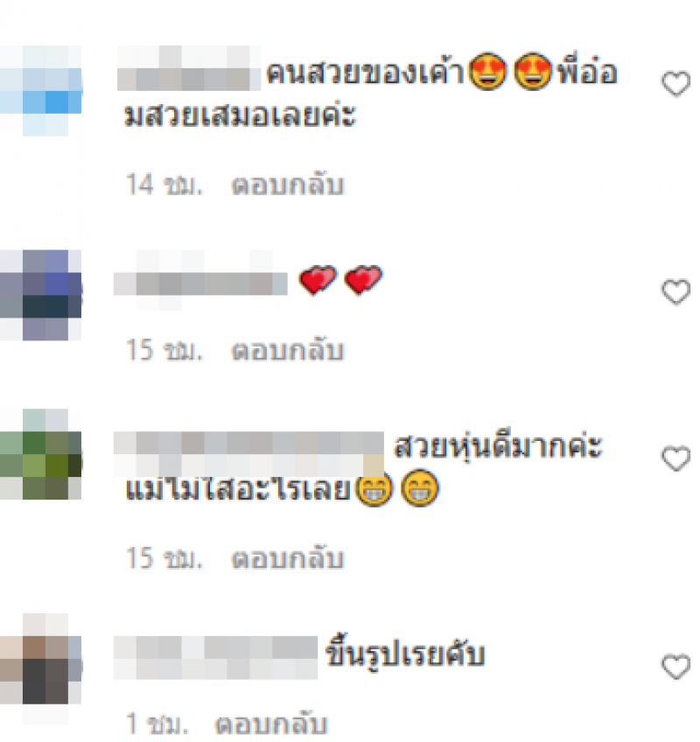Open the brown and gray profile avatar
This screenshot has height=742, width=700.
click(x=41, y=669)
